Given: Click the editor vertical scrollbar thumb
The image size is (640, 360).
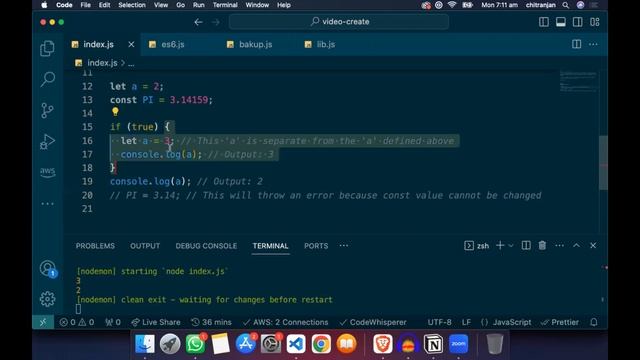Looking at the screenshot, I should [x=603, y=162].
